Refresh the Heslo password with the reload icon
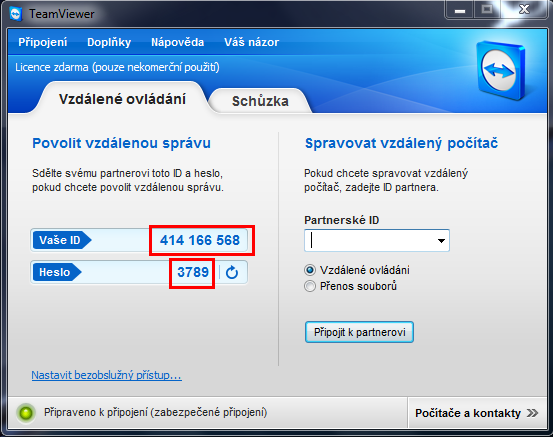This screenshot has height=437, width=553. 232,272
